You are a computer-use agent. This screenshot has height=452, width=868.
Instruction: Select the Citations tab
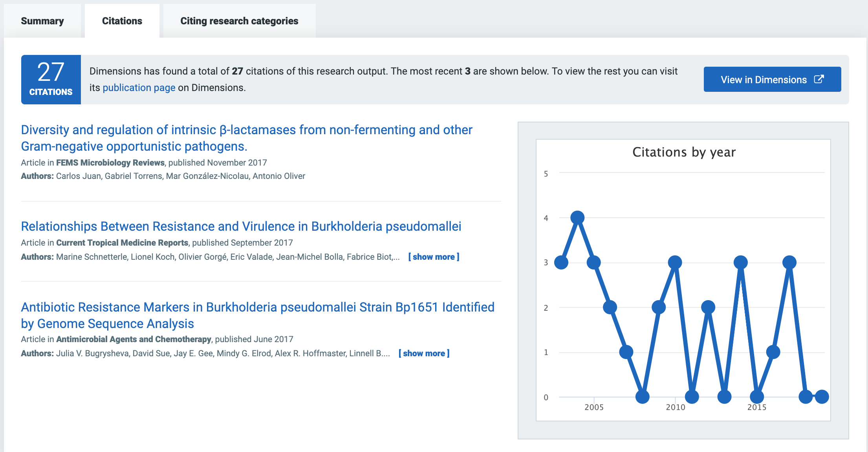(122, 21)
